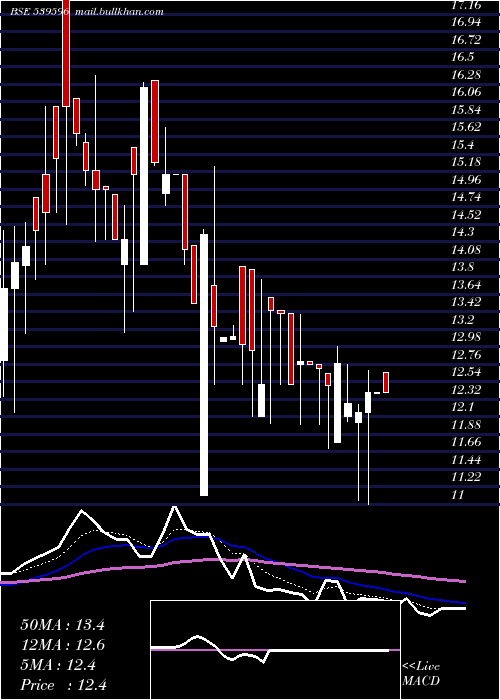Viewport: 500px width, 700px height.
Task: Click the 11.66 price axis label
Action: coord(466,442)
